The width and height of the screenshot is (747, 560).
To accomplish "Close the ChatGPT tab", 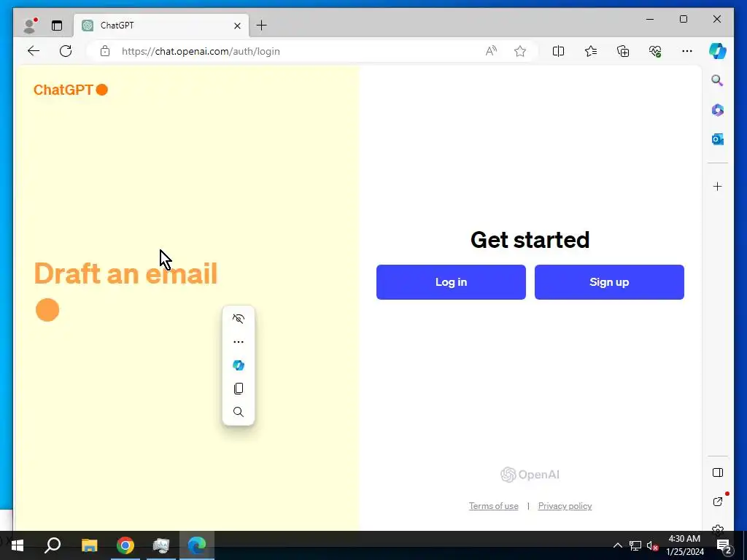I will 237,26.
